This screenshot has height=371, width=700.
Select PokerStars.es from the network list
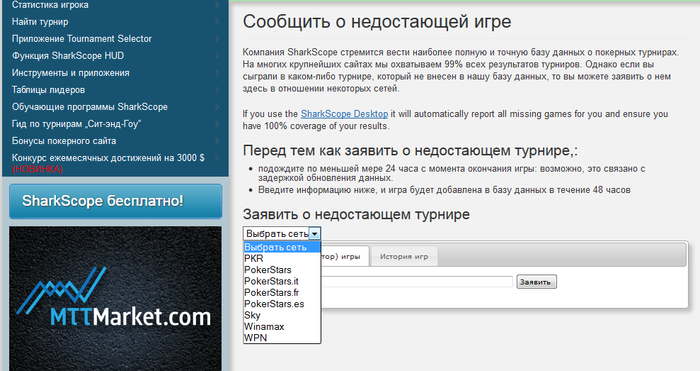coord(282,304)
